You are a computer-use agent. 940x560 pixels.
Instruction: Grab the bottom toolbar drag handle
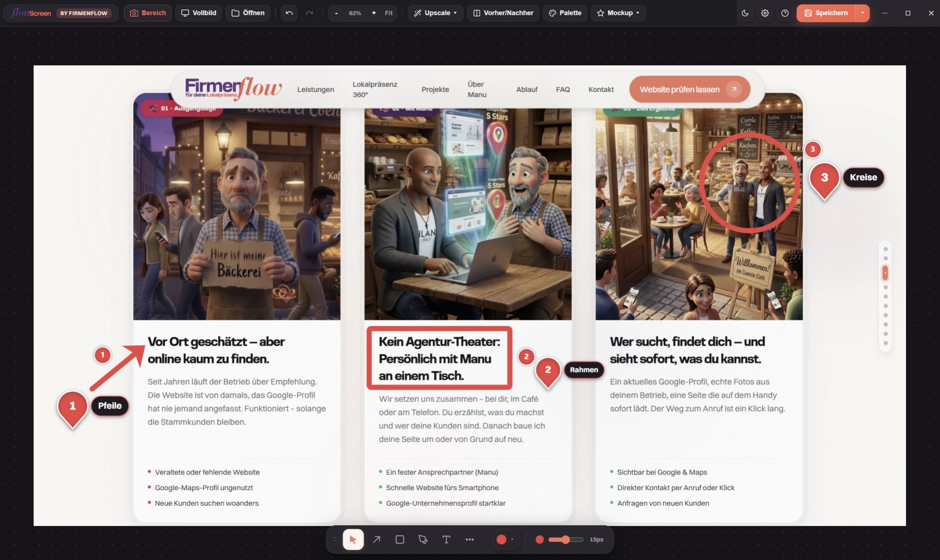pos(335,539)
